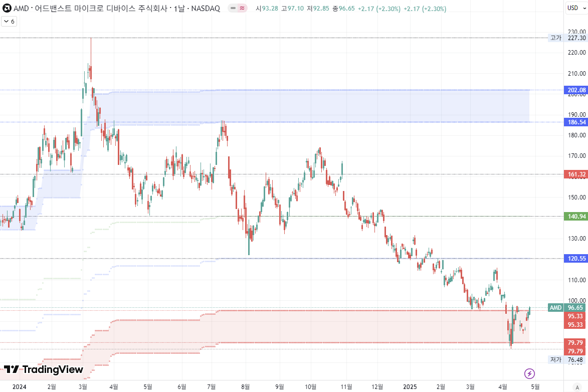
Task: Click the high value 고97.10
Action: click(292, 9)
